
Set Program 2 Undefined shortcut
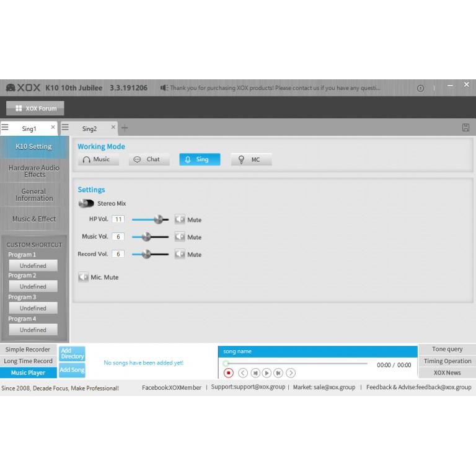pyautogui.click(x=33, y=286)
